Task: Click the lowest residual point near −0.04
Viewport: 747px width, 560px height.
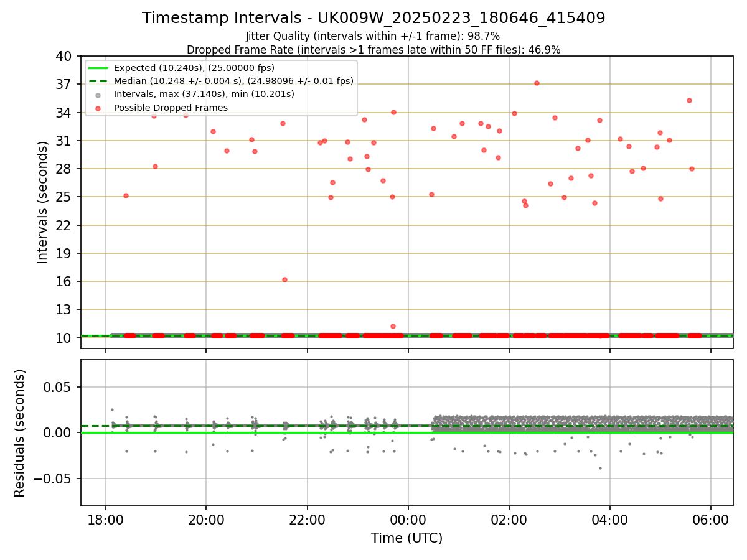Action: coord(600,468)
